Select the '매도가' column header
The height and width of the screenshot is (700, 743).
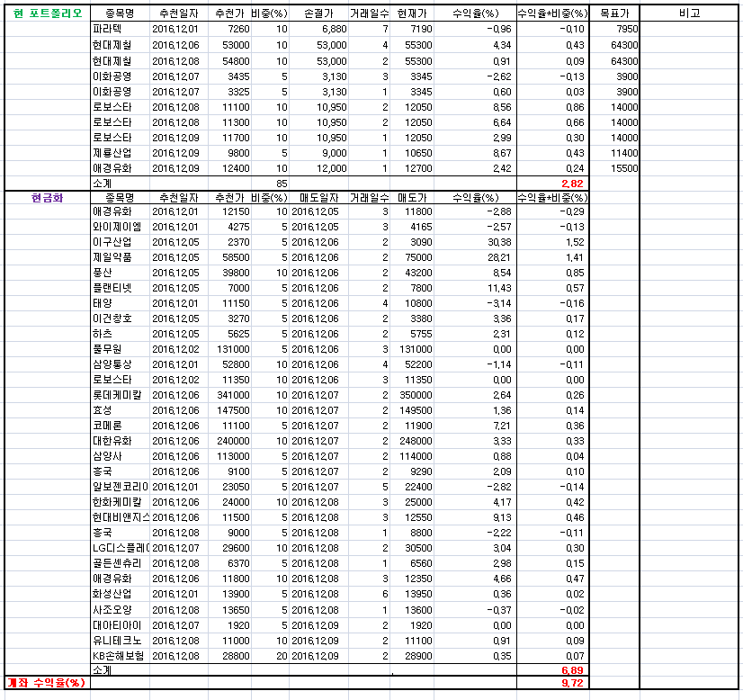[412, 198]
